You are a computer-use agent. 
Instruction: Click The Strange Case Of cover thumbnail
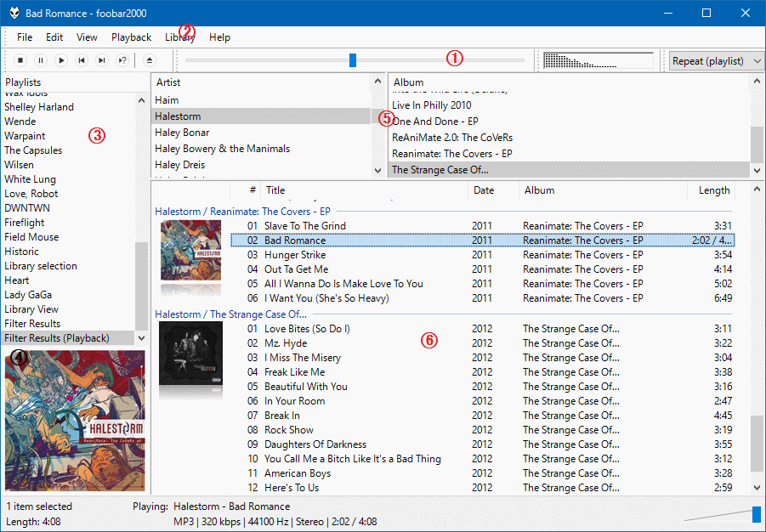click(190, 352)
